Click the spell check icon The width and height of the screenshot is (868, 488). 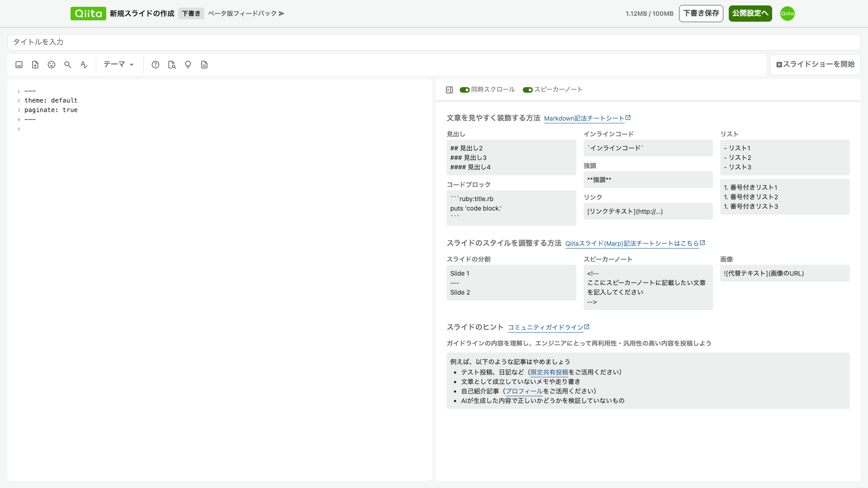tap(84, 65)
